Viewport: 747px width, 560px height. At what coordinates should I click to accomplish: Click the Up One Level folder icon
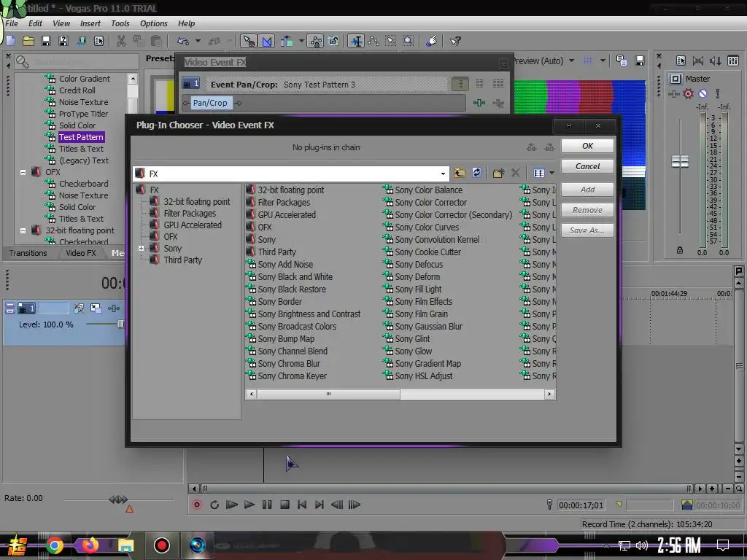(460, 173)
